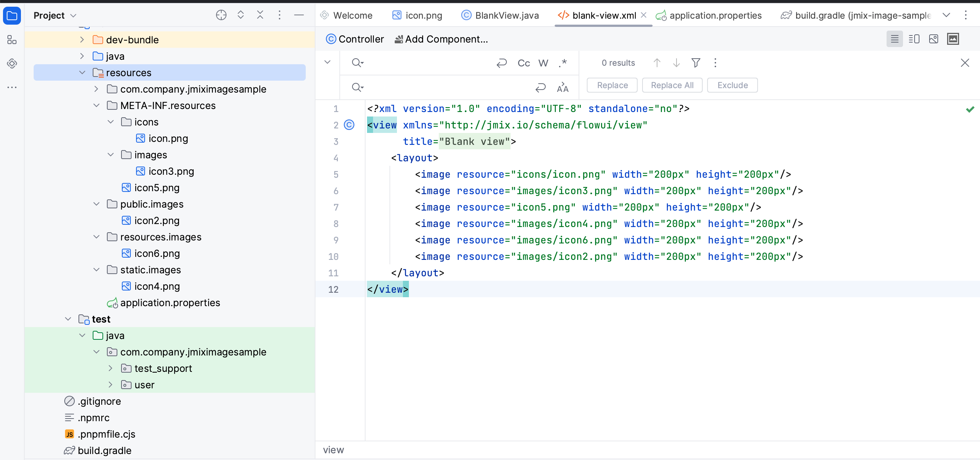Close the blank-view.xml tab
Screen dimensions: 980x460
click(x=643, y=15)
